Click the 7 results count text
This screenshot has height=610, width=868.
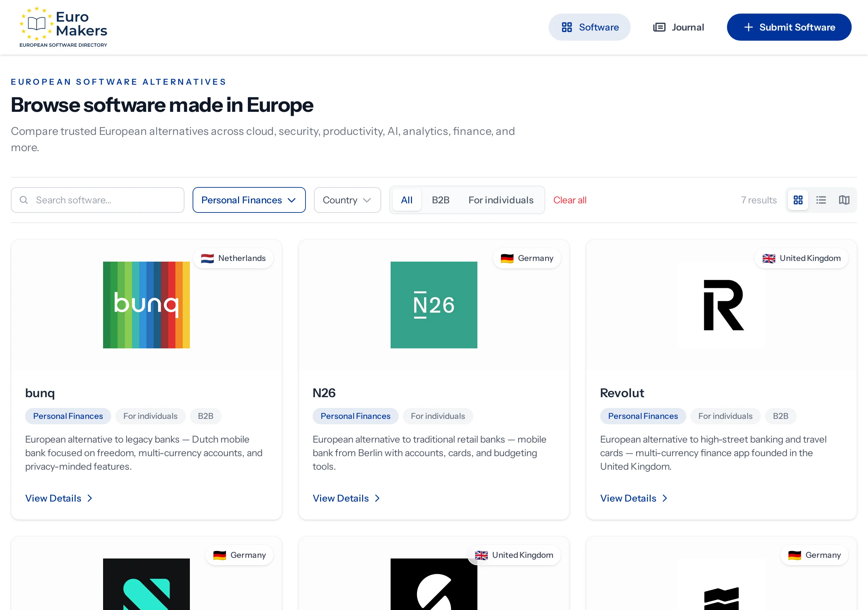(x=759, y=200)
